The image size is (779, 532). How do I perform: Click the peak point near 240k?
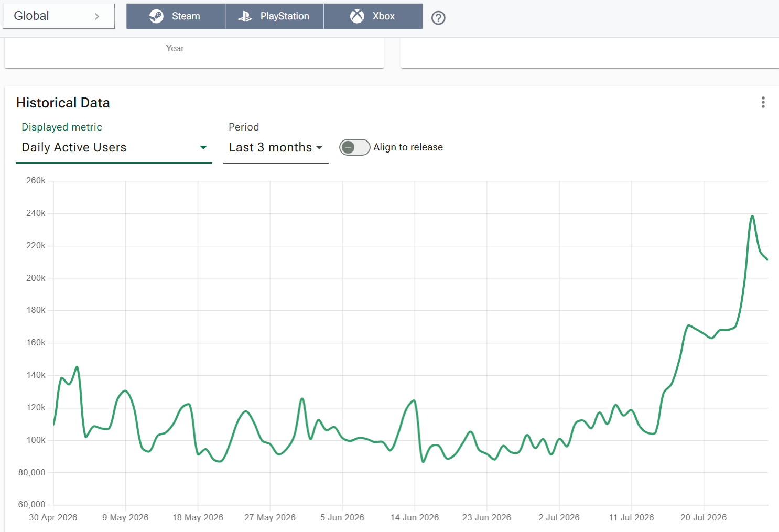pyautogui.click(x=752, y=216)
